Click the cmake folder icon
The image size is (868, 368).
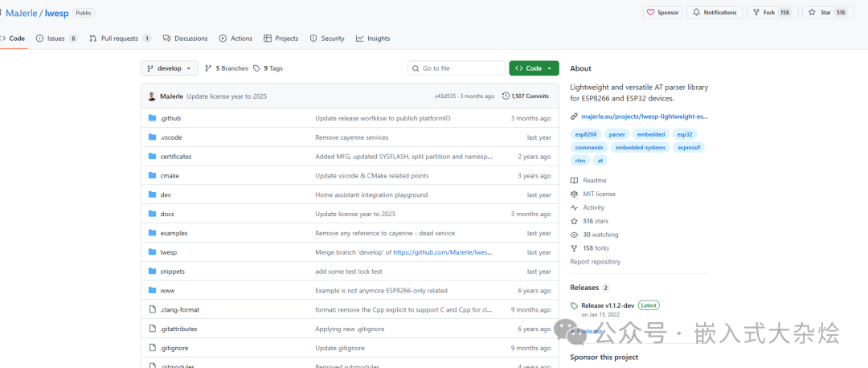coord(153,175)
